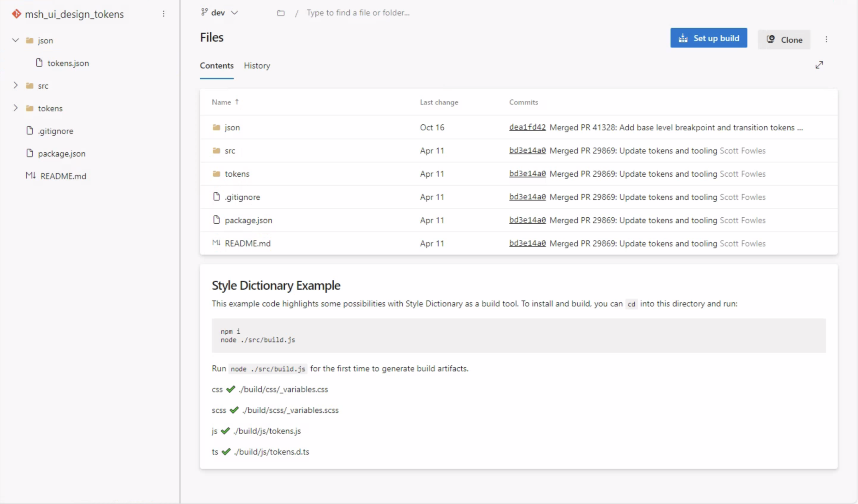This screenshot has height=504, width=858.
Task: Click the file path search input field
Action: click(358, 13)
